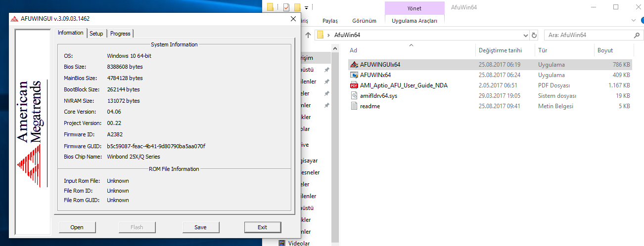Viewport: 644px width, 246px height.
Task: Click the Sistem dosyası type cell
Action: tap(557, 96)
